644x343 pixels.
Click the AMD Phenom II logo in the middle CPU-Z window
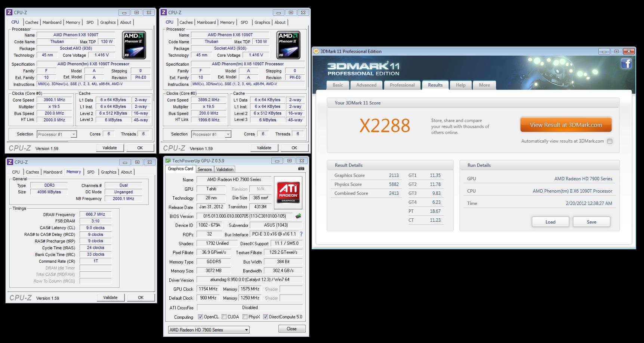[288, 45]
